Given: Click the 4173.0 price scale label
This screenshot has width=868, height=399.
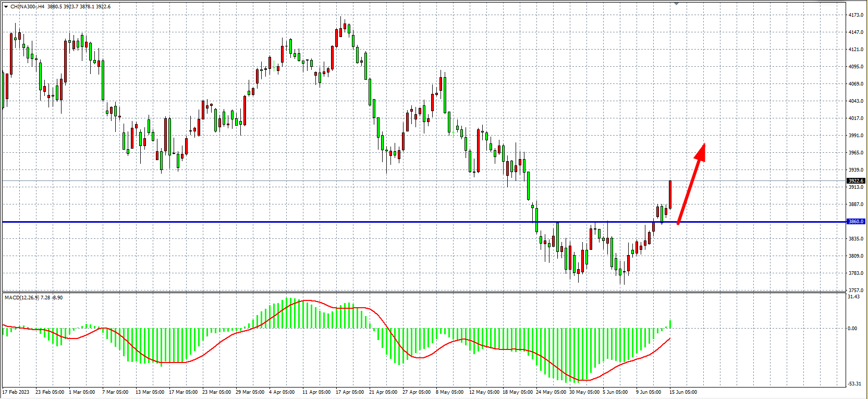Looking at the screenshot, I should (855, 15).
